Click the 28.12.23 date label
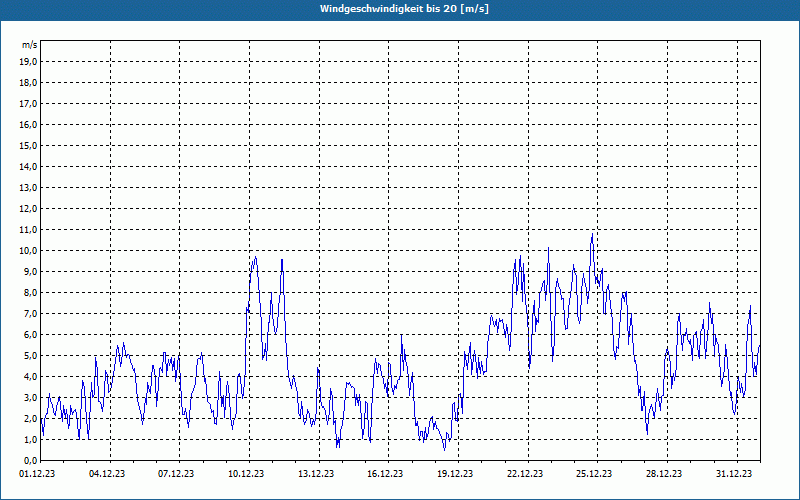Image resolution: width=800 pixels, height=500 pixels. coord(664,474)
